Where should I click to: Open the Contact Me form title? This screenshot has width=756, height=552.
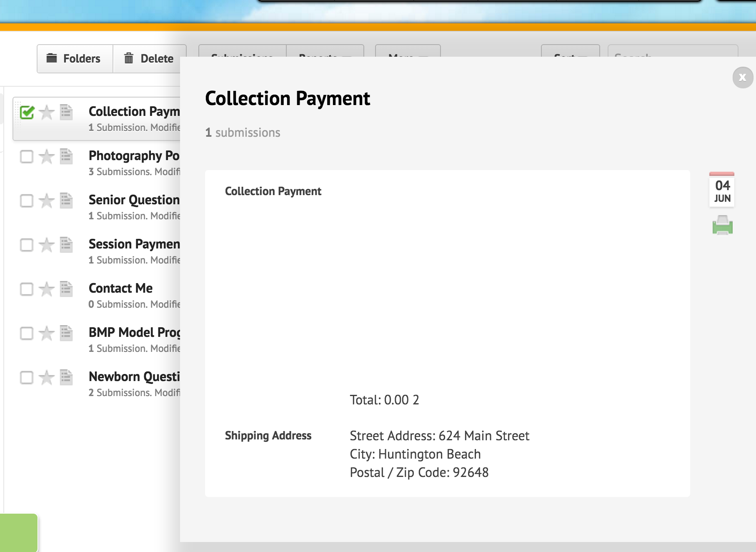tap(120, 288)
